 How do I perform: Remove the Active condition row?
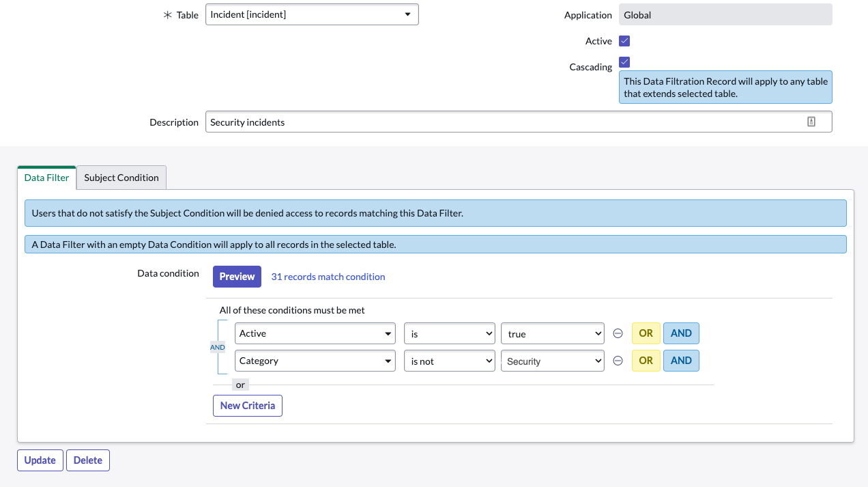pyautogui.click(x=618, y=333)
